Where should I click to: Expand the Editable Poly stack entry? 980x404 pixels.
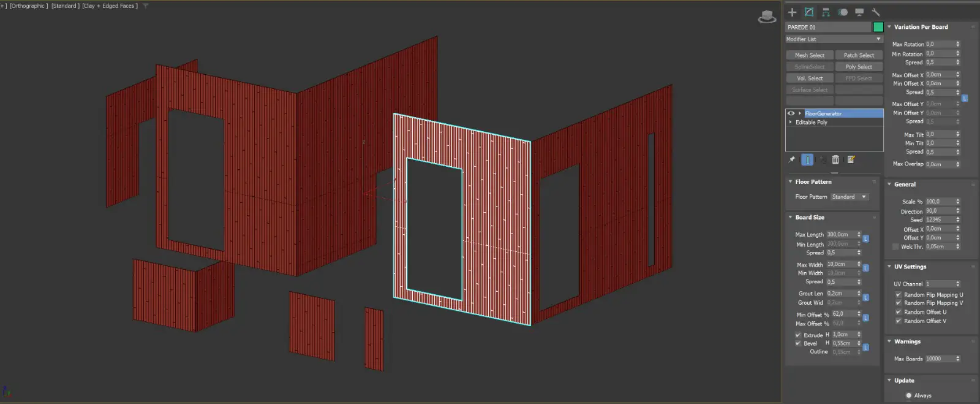pyautogui.click(x=791, y=122)
